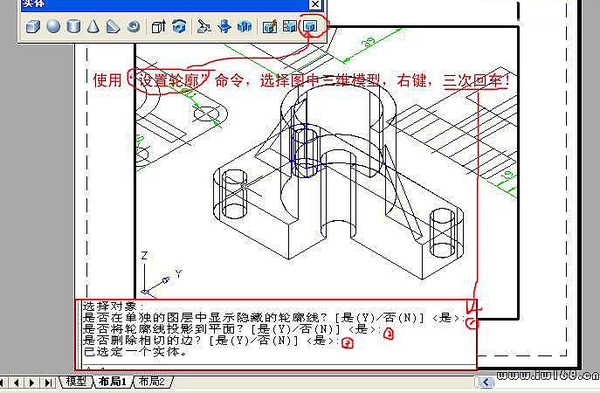
Task: Open the Setup Drawing tool
Action: pos(270,26)
